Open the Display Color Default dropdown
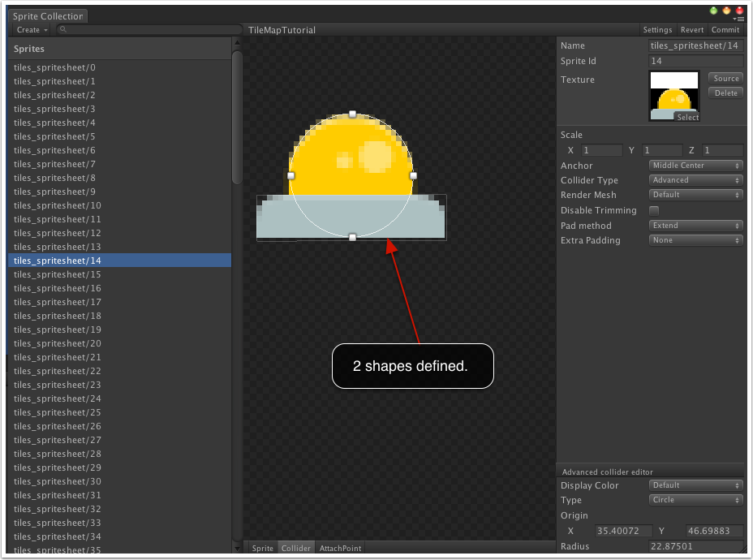 tap(696, 485)
